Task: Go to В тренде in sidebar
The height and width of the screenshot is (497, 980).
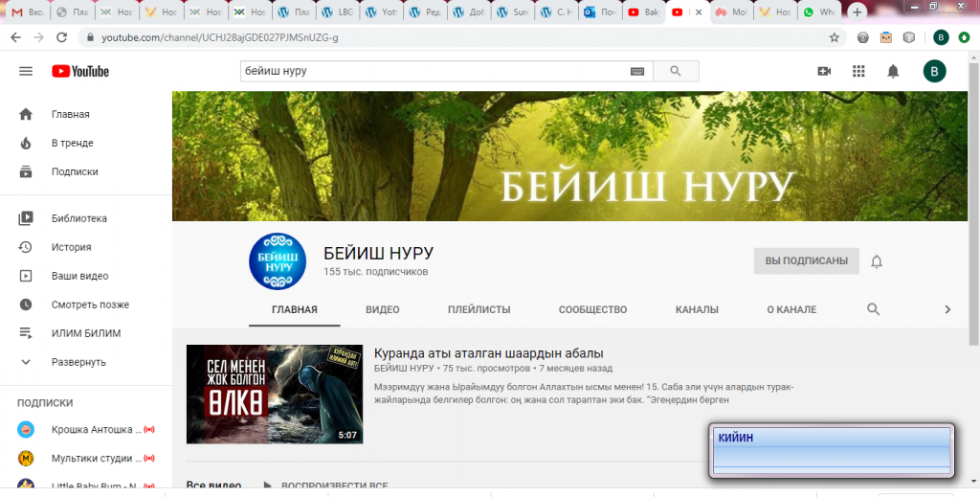Action: coord(72,143)
